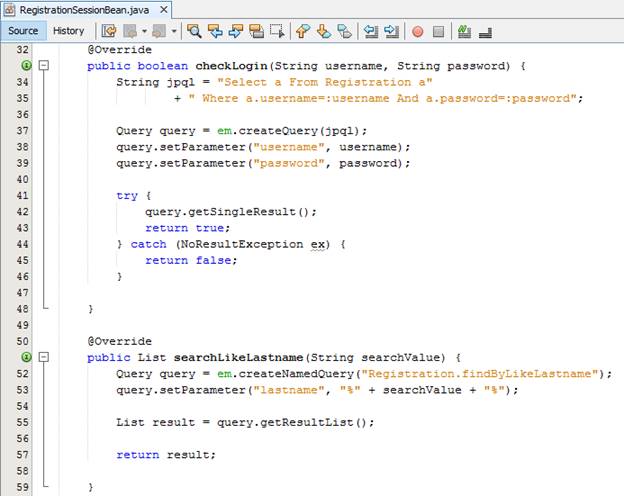Click Previous Bookmark icon
The width and height of the screenshot is (624, 496).
303,31
